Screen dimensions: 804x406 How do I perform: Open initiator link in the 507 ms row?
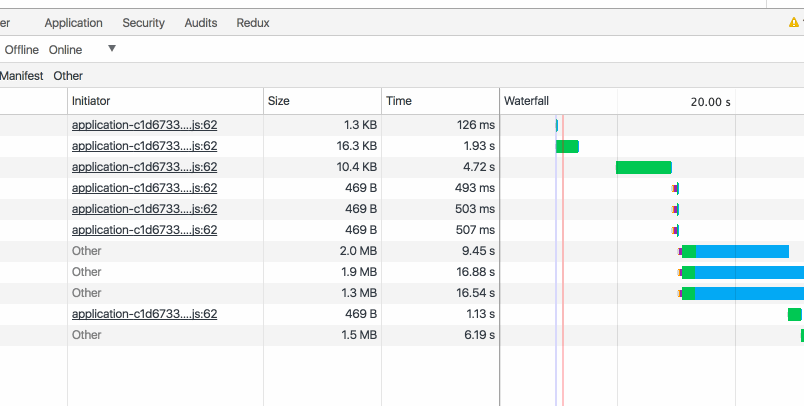145,230
